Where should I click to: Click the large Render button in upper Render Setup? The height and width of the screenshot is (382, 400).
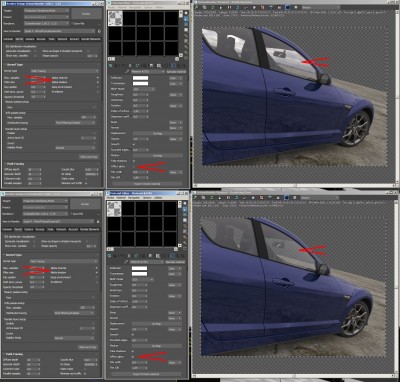point(86,14)
